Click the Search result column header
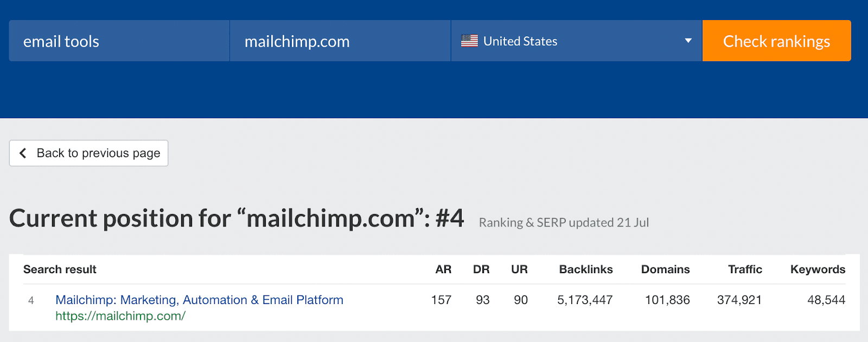868x342 pixels. (60, 269)
